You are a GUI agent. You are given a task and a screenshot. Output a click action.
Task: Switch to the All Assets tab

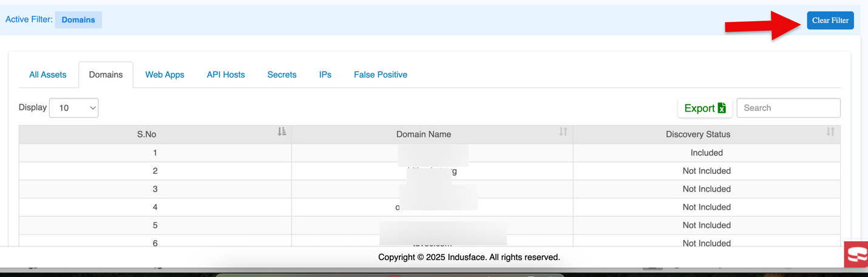pyautogui.click(x=48, y=75)
